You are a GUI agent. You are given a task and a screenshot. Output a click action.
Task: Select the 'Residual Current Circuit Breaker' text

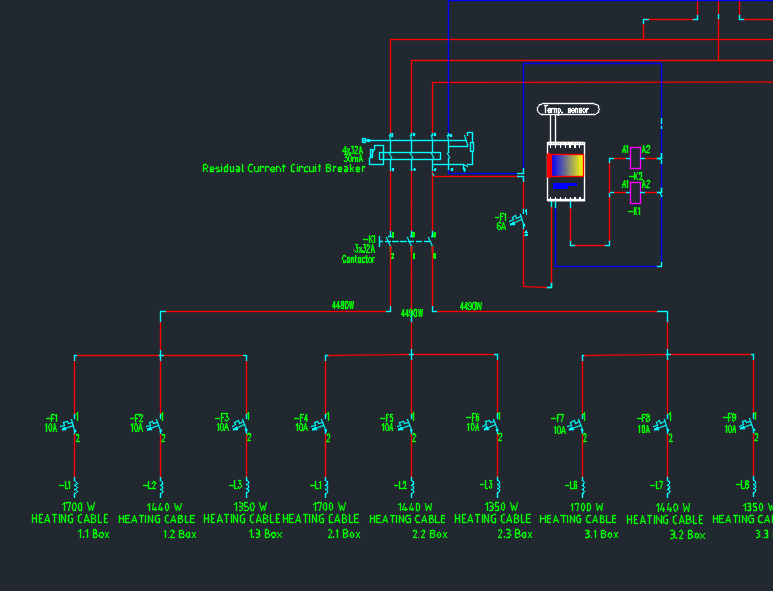(x=283, y=168)
